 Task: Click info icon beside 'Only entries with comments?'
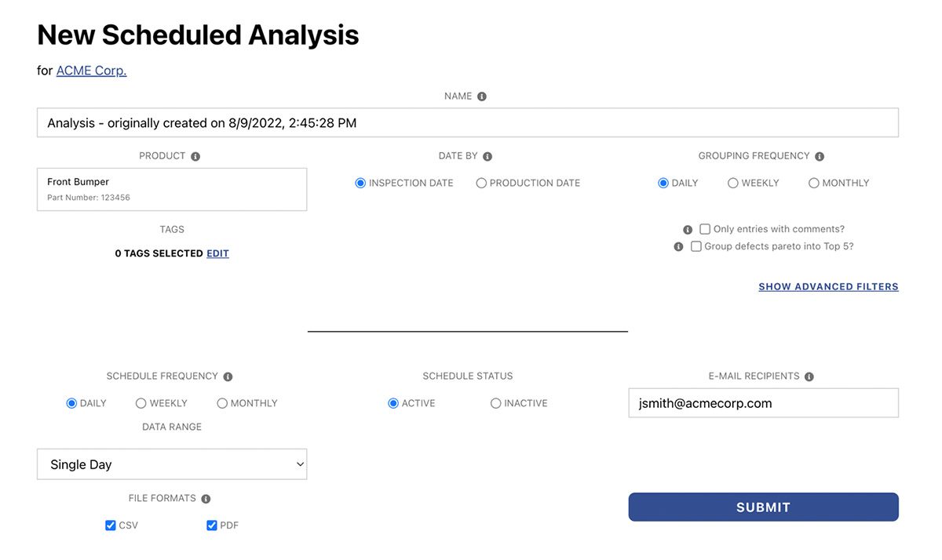688,230
